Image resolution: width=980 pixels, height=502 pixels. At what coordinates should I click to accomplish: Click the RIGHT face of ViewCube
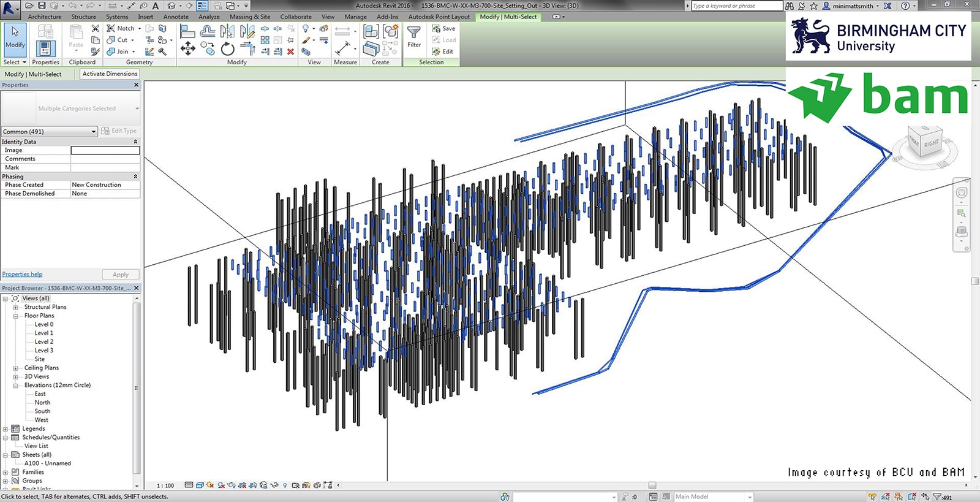[931, 143]
